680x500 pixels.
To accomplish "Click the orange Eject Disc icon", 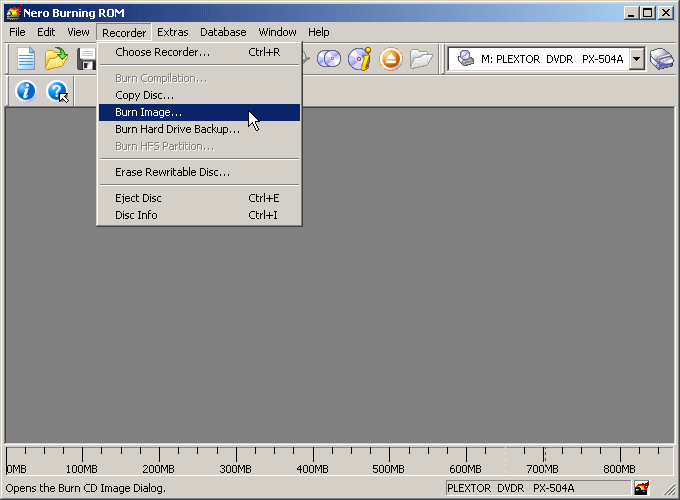I will (390, 59).
